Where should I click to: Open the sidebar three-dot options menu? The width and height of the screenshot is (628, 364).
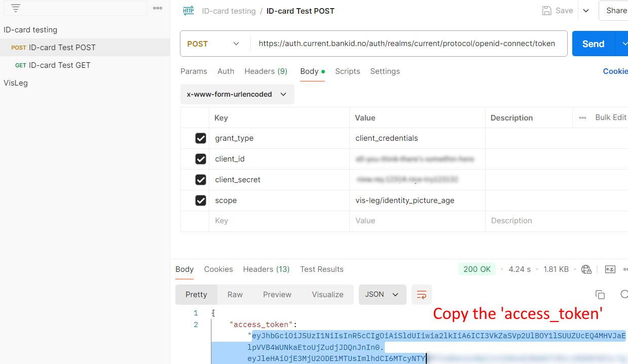(x=158, y=8)
